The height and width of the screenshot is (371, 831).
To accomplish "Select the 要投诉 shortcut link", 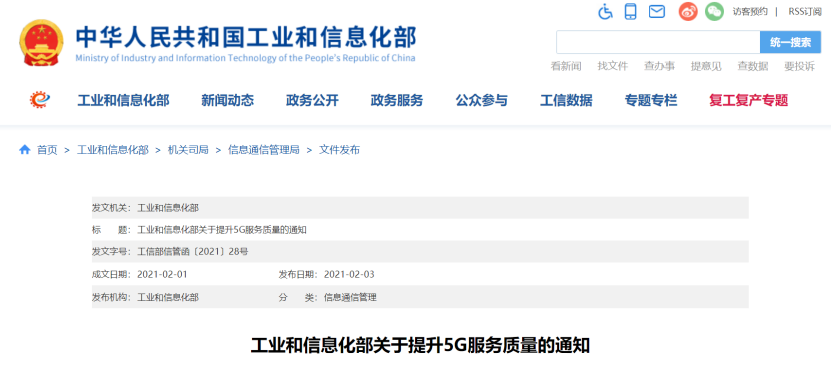I will click(799, 66).
